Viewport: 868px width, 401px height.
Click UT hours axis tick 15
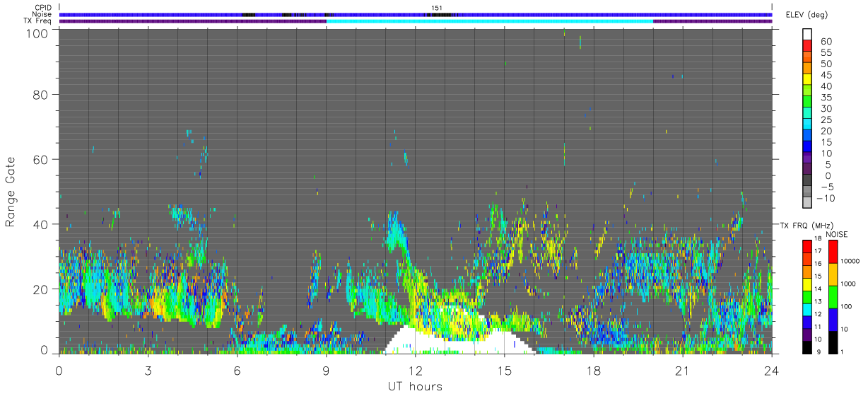pos(505,371)
